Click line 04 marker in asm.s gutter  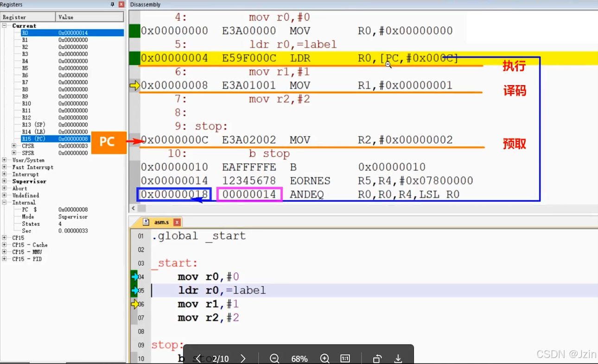[135, 277]
